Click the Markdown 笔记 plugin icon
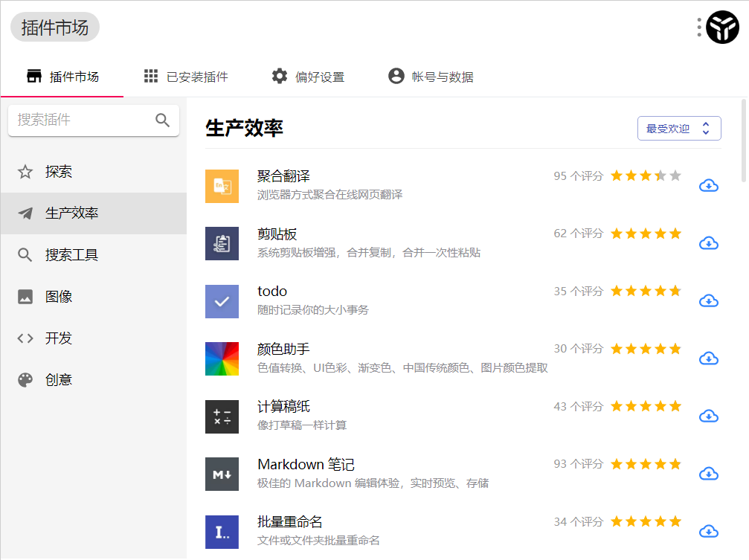 tap(222, 474)
